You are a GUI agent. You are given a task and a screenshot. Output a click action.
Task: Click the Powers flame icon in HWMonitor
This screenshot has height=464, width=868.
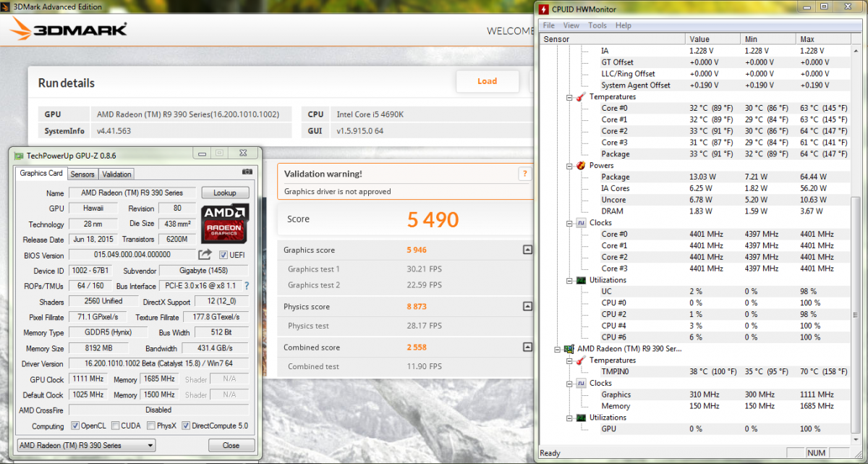581,166
